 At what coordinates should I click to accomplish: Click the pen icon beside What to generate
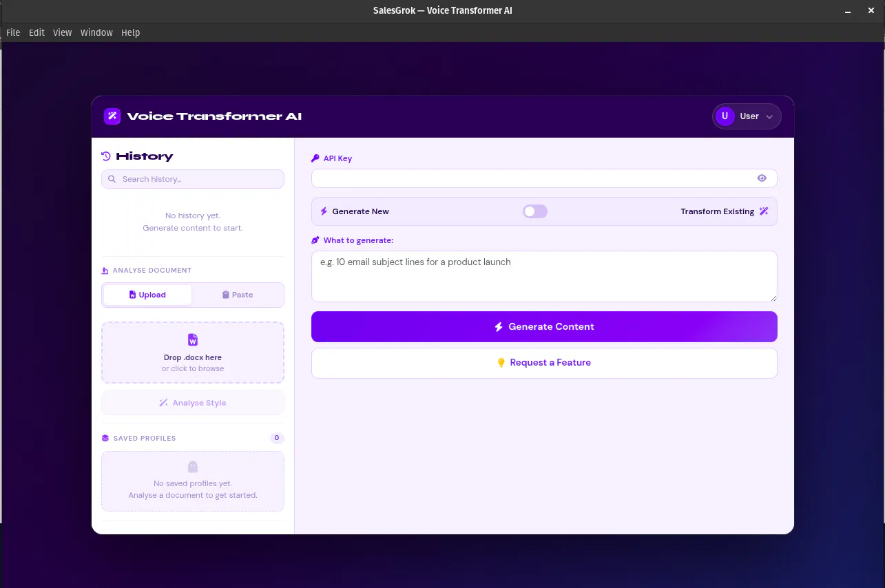(315, 240)
